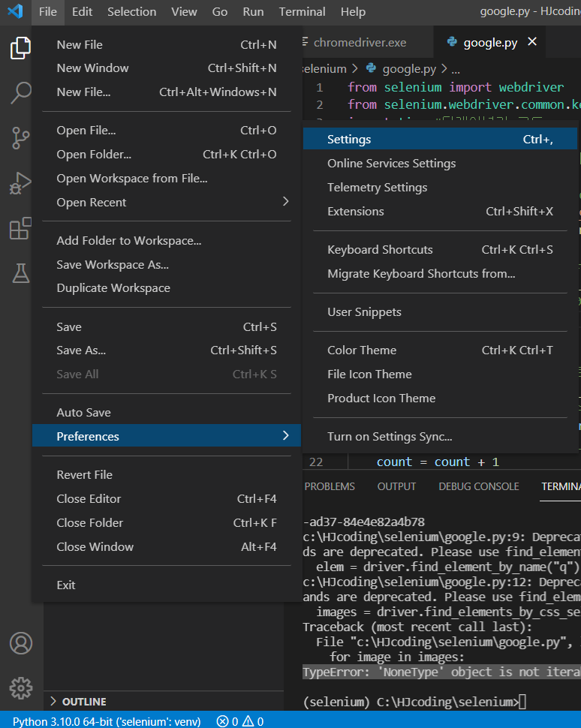Image resolution: width=581 pixels, height=728 pixels.
Task: Click Save in the File menu
Action: (x=166, y=327)
